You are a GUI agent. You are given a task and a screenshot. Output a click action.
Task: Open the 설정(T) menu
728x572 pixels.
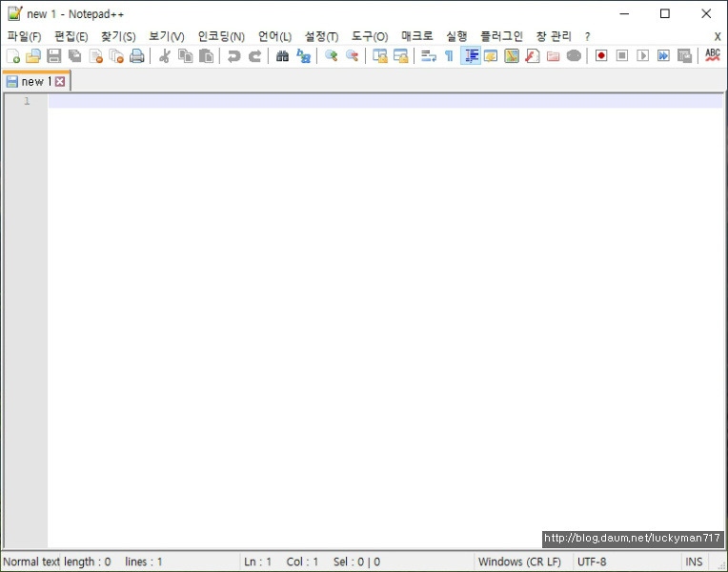point(321,36)
